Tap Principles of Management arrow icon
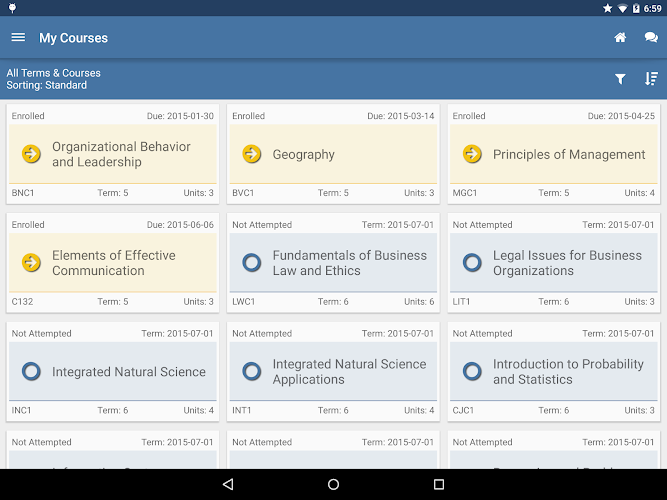Viewport: 667px width, 500px height. (472, 154)
